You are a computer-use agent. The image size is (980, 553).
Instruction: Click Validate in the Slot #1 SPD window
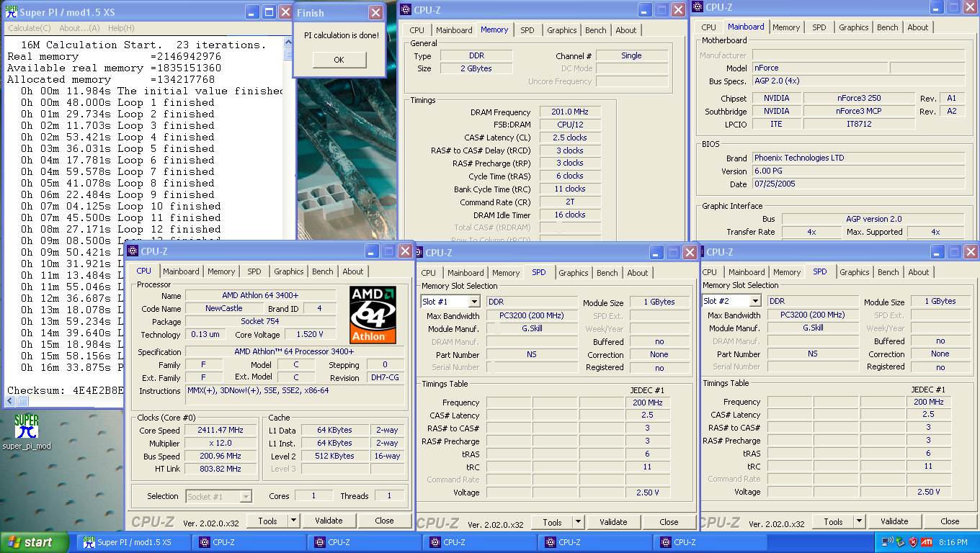[613, 522]
